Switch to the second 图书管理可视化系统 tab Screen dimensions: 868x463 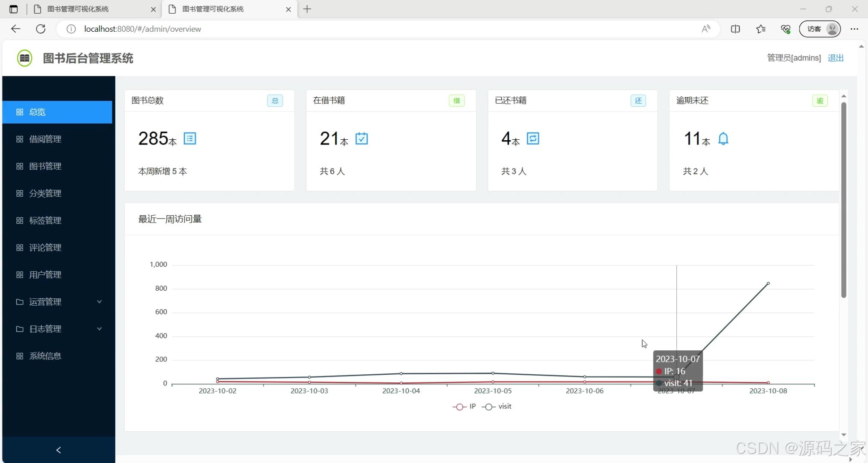[212, 9]
